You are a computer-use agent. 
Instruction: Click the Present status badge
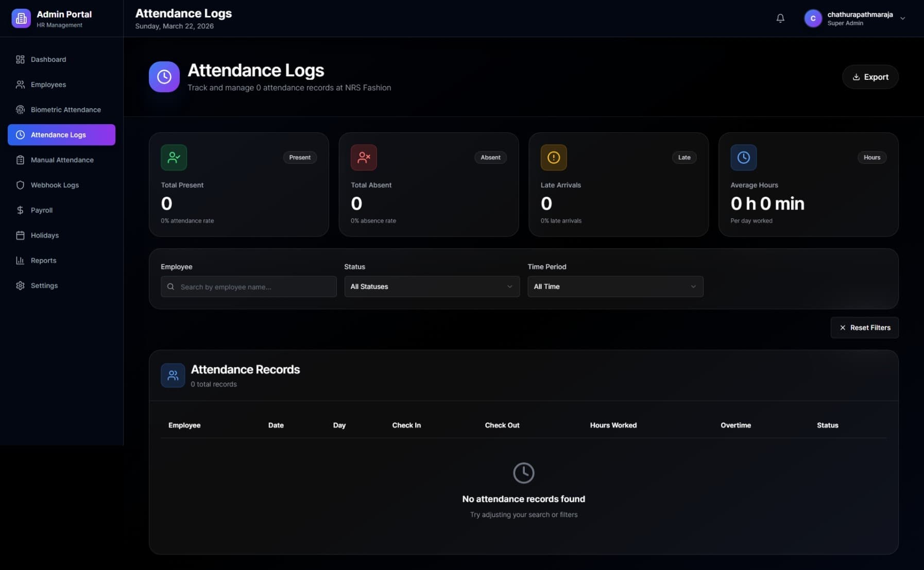tap(300, 157)
